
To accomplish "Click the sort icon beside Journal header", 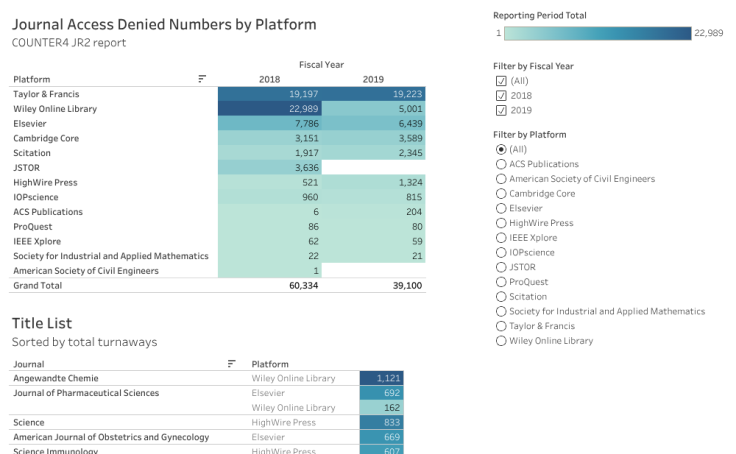I will (x=232, y=364).
